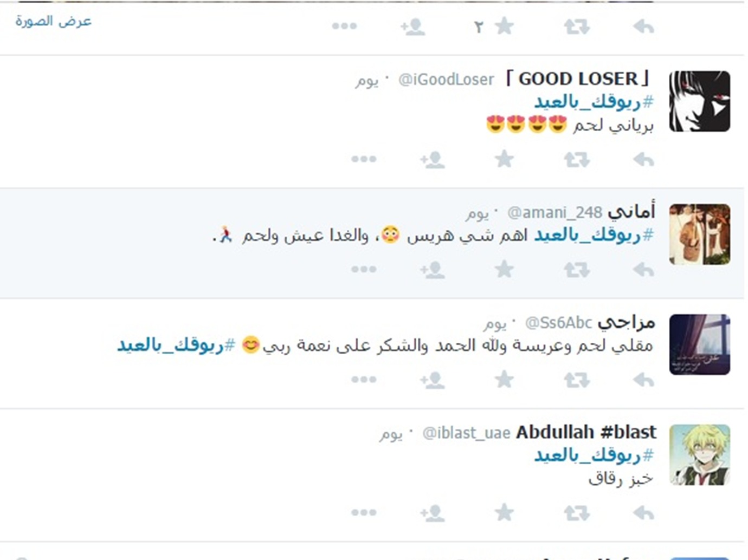The height and width of the screenshot is (560, 748).
Task: Open hashtag at end of @Ss6Abc tweet
Action: click(x=177, y=345)
